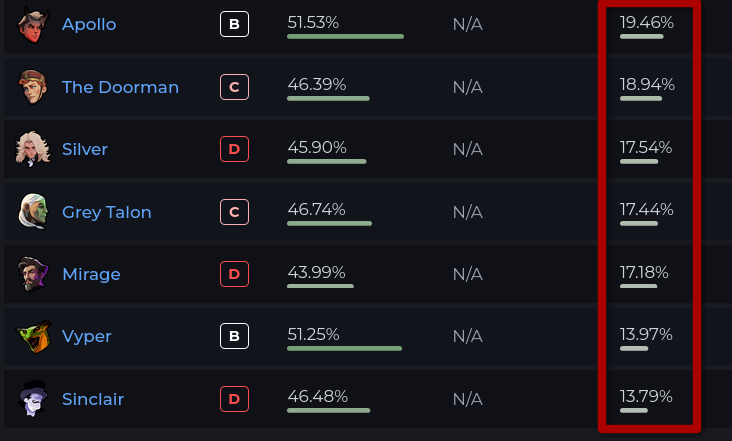Select Vyper's hero avatar icon
The width and height of the screenshot is (732, 441).
33,336
